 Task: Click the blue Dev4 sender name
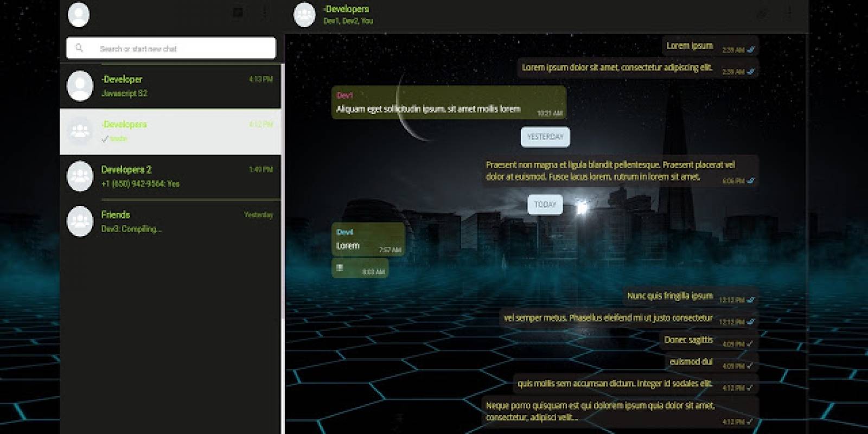[x=344, y=232]
